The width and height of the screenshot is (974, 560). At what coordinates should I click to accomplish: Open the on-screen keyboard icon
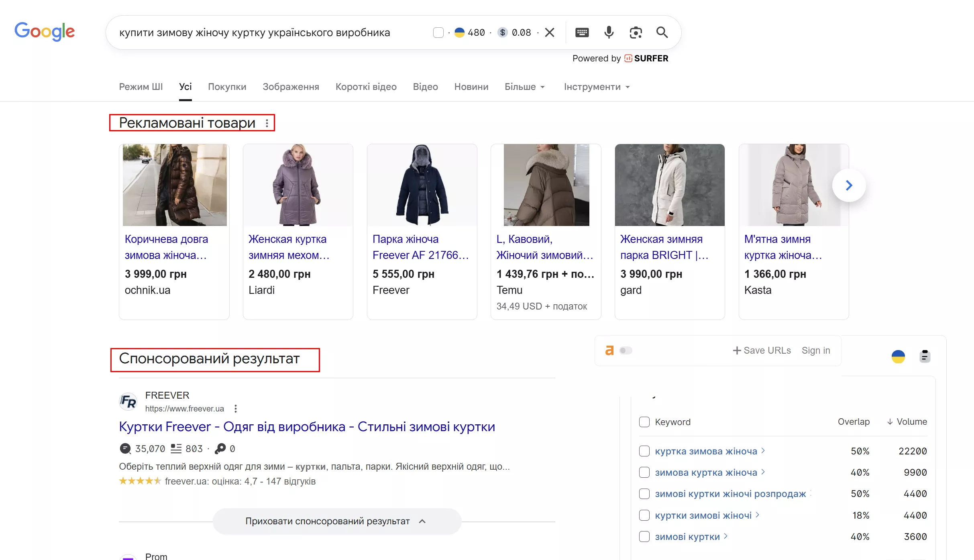click(582, 33)
